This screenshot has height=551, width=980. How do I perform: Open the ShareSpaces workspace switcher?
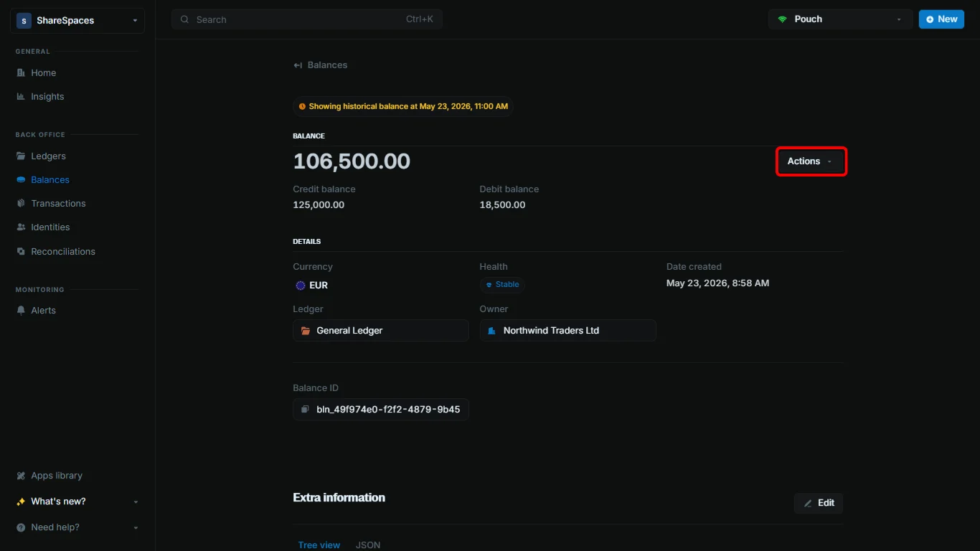77,21
